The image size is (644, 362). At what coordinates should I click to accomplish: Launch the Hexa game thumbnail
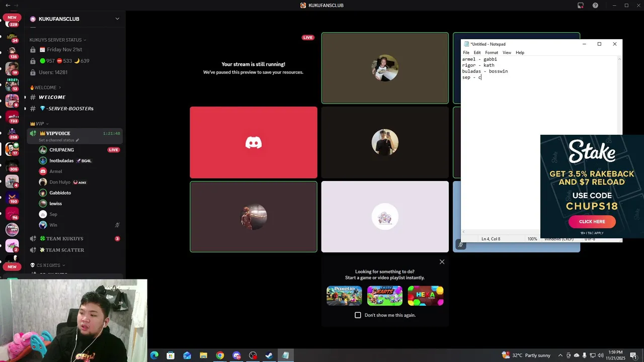point(426,296)
